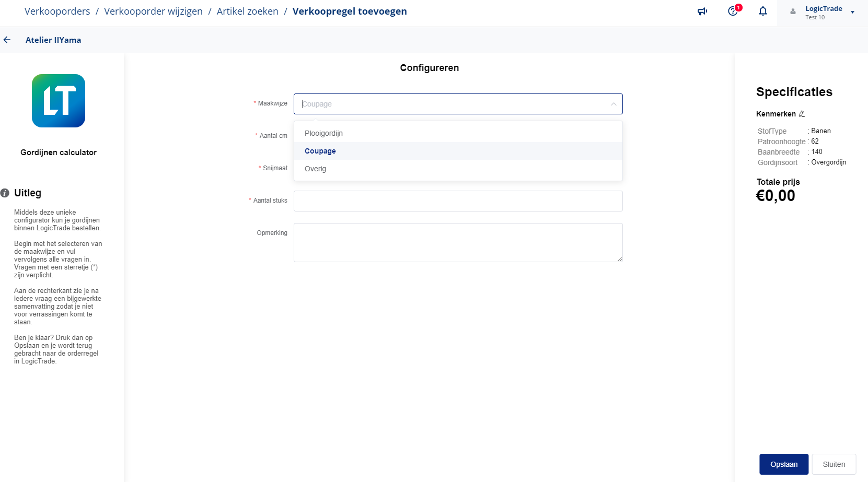
Task: Expand the LogicTrade account menu arrow
Action: (852, 12)
